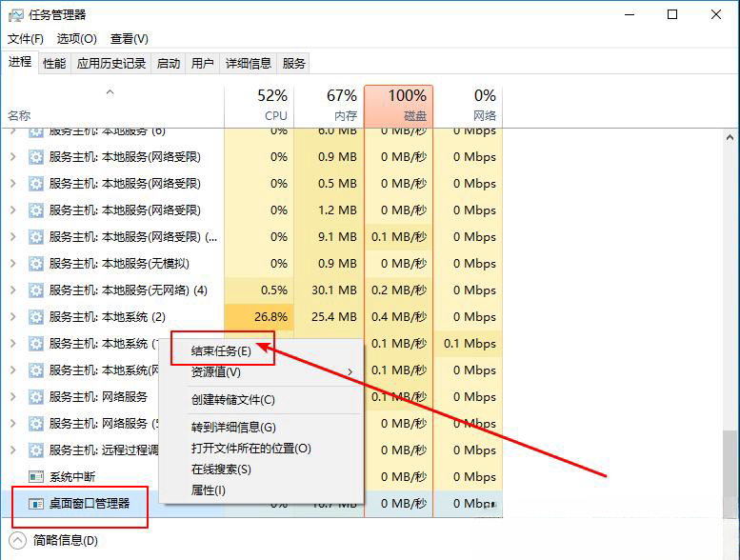Sort processes by 网络 column header
740x560 pixels.
pyautogui.click(x=468, y=106)
